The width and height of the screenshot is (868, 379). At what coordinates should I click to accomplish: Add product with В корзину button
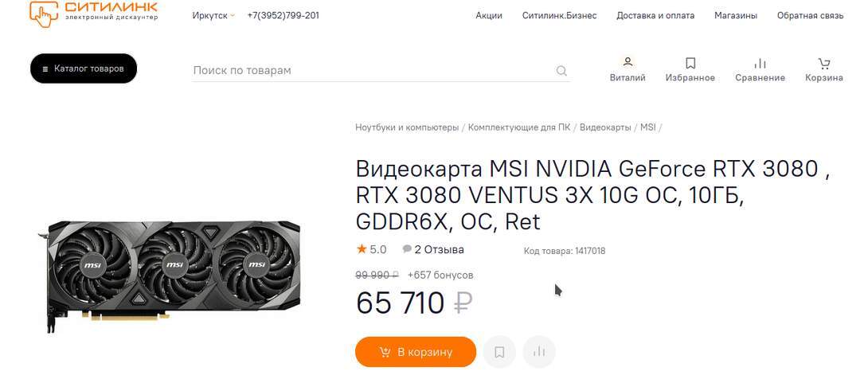tap(416, 352)
